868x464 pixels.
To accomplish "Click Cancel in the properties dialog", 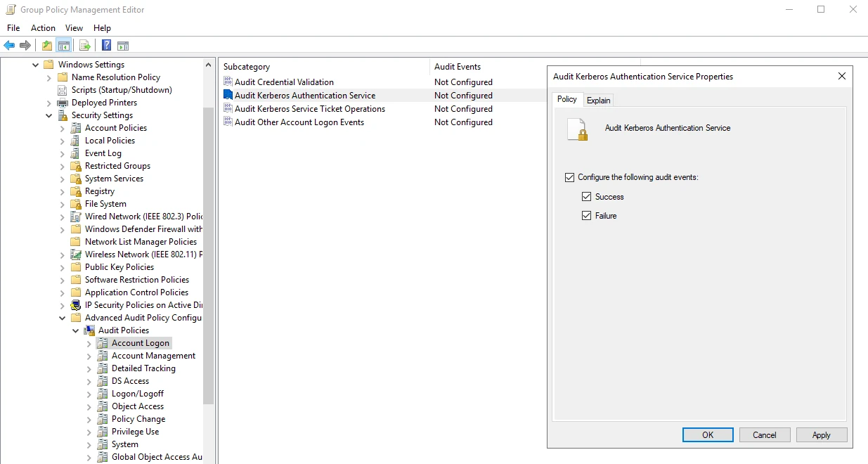I will pos(765,435).
